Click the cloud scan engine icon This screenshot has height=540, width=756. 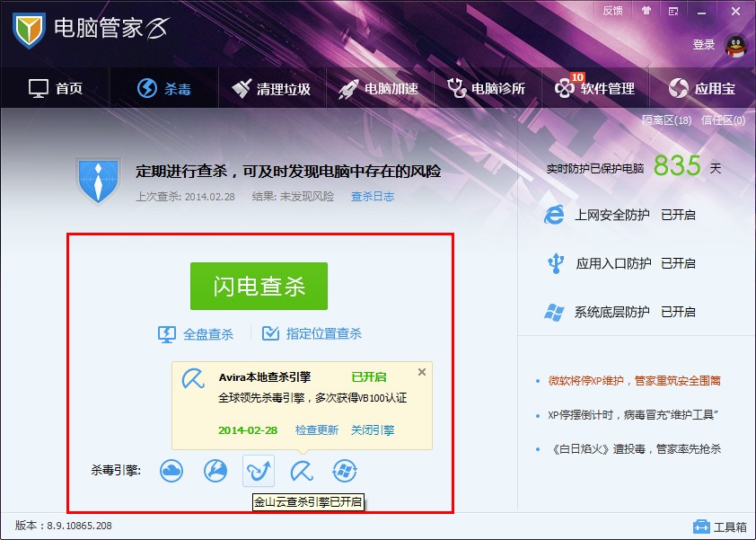pyautogui.click(x=171, y=471)
